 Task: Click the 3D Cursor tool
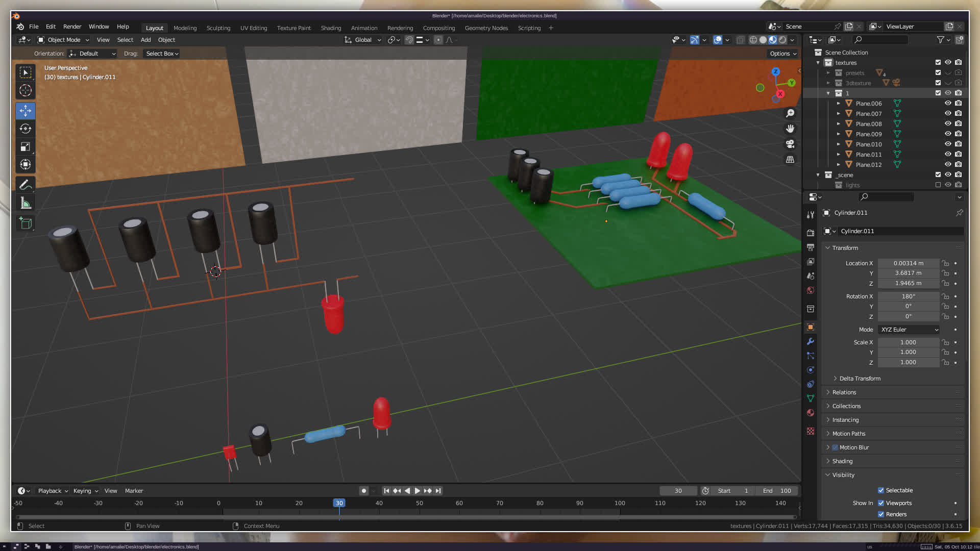(25, 91)
